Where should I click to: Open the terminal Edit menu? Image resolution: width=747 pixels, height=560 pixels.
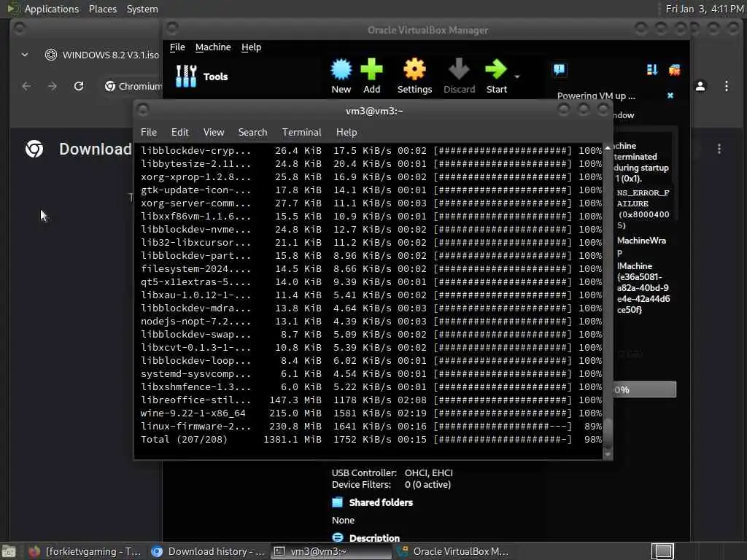(179, 132)
